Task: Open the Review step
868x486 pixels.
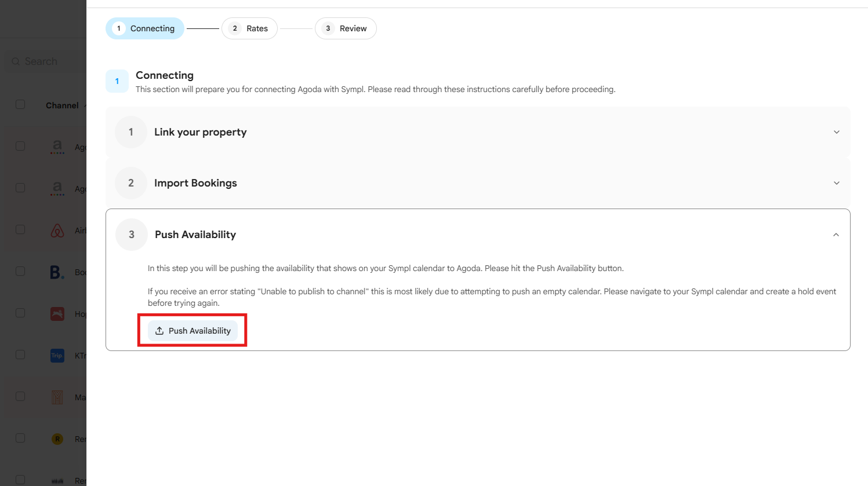Action: (x=346, y=28)
